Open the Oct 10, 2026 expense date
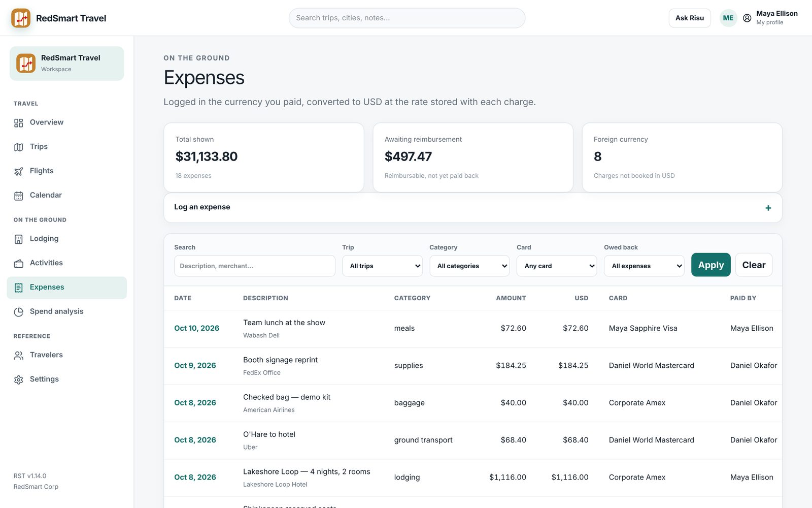812x508 pixels. click(x=196, y=328)
